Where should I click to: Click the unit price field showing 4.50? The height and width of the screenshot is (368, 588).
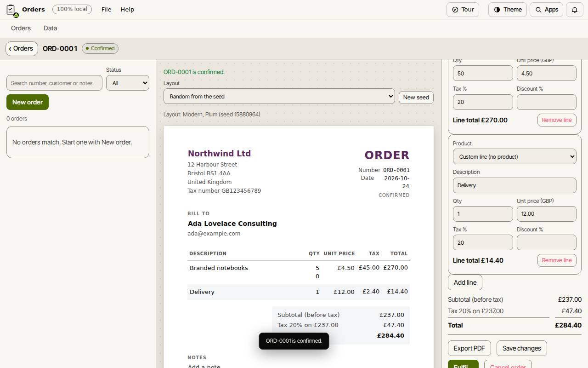tap(547, 74)
